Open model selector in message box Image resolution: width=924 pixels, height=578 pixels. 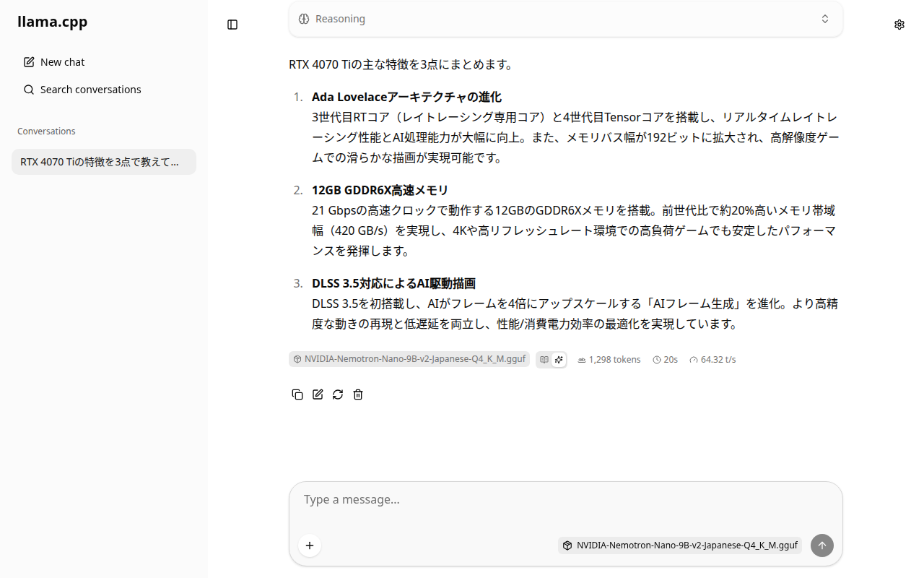680,545
